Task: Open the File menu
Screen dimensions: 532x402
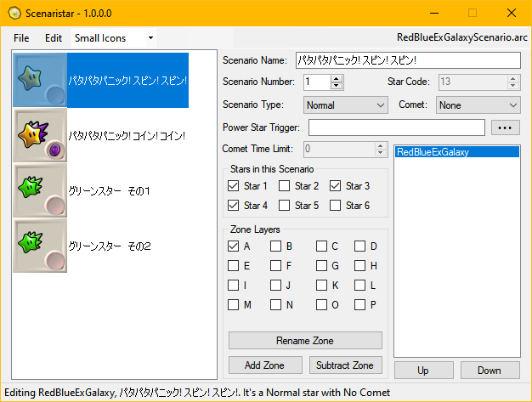Action: point(21,38)
